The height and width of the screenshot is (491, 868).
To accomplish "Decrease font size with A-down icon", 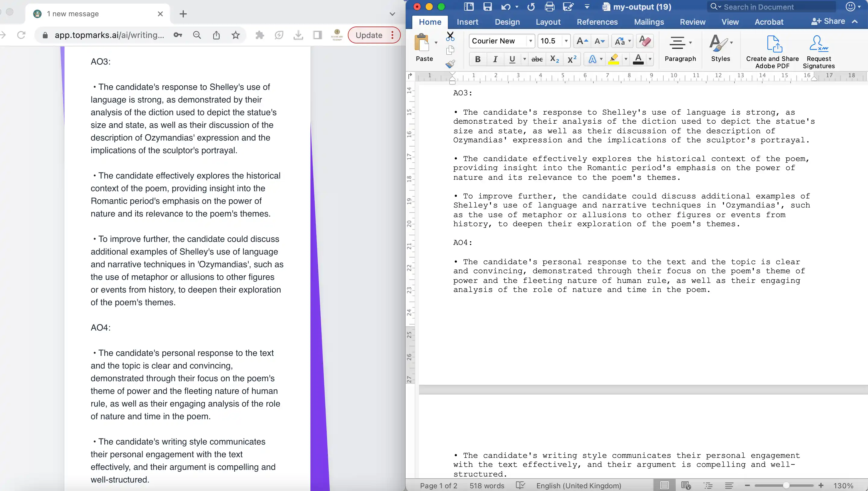I will [x=599, y=41].
